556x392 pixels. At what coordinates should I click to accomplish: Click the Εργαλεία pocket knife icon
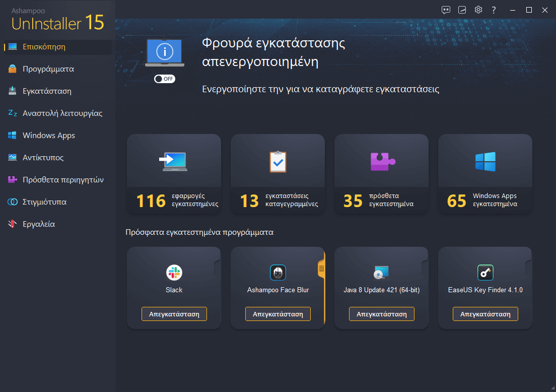[x=13, y=224]
